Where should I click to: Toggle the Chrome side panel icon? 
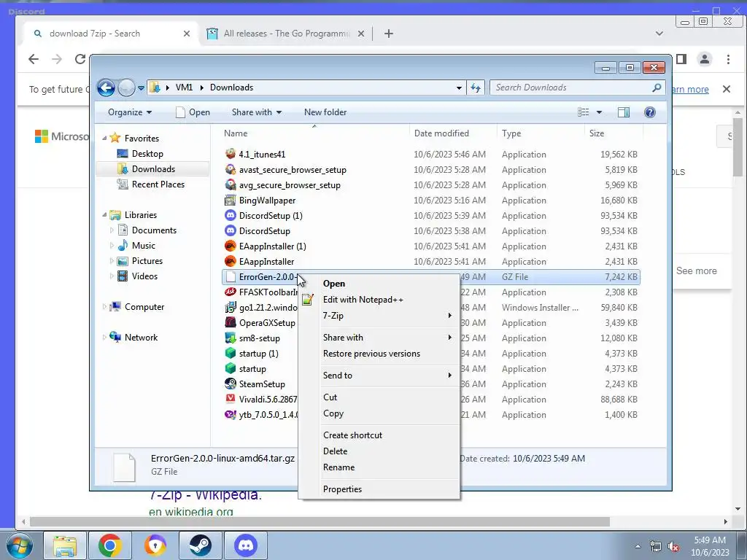pos(682,59)
